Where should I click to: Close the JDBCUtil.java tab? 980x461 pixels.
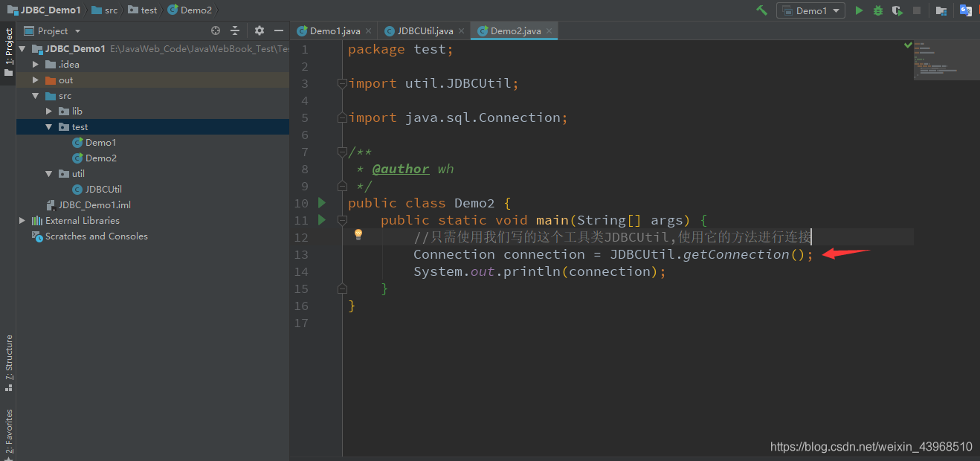pyautogui.click(x=462, y=31)
